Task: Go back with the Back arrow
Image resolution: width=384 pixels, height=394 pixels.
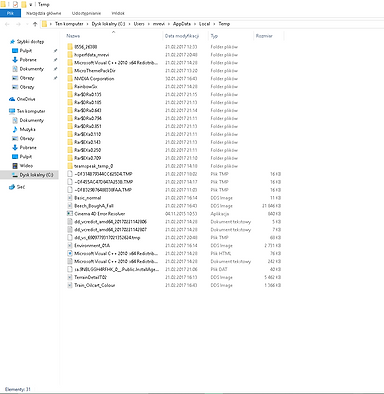Action: 7,24
